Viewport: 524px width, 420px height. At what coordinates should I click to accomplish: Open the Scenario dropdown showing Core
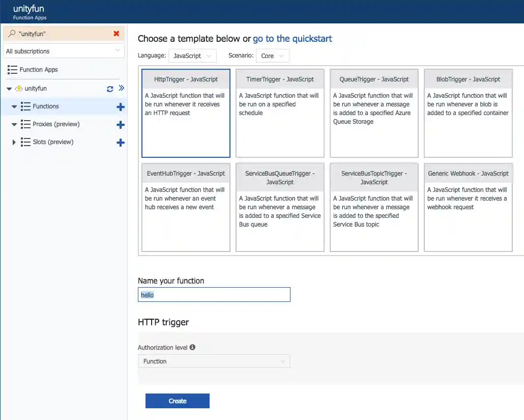point(273,55)
